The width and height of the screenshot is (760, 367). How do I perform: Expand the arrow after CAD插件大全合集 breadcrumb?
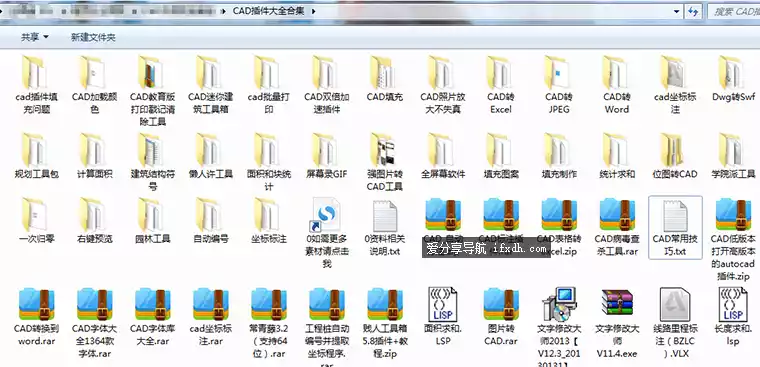pos(313,11)
